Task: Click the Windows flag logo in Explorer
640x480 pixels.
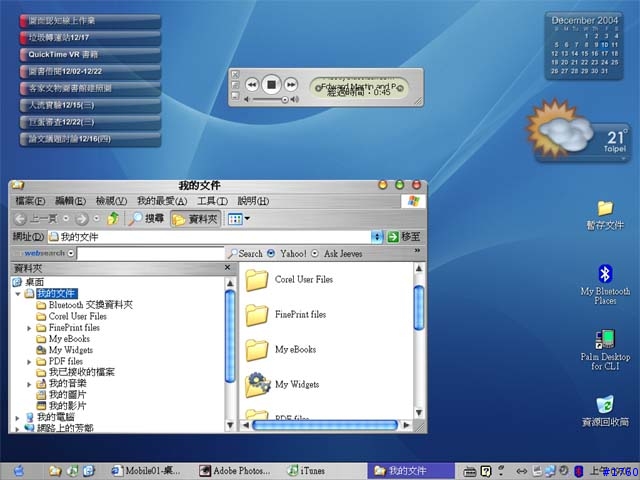Action: 413,201
